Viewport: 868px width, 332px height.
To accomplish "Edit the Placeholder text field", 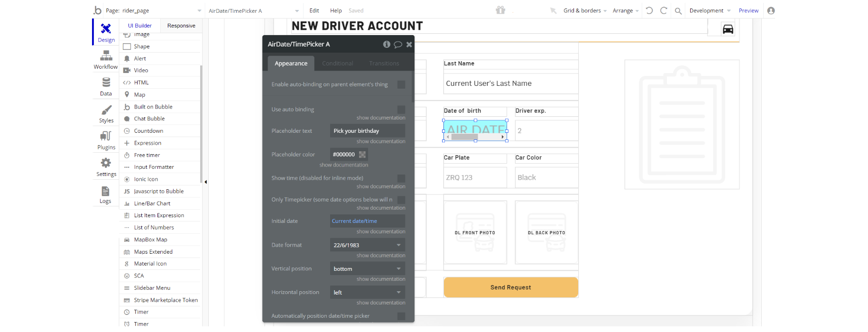I will click(368, 131).
